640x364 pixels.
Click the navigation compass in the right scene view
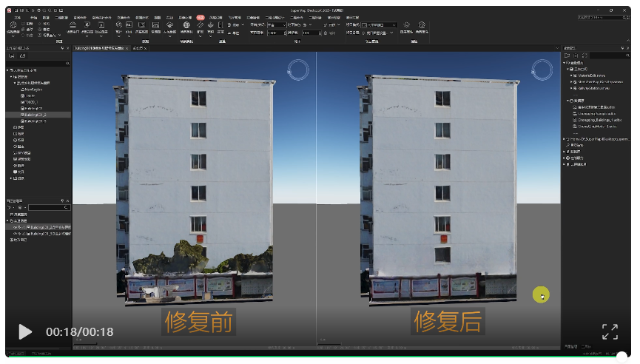(x=542, y=72)
